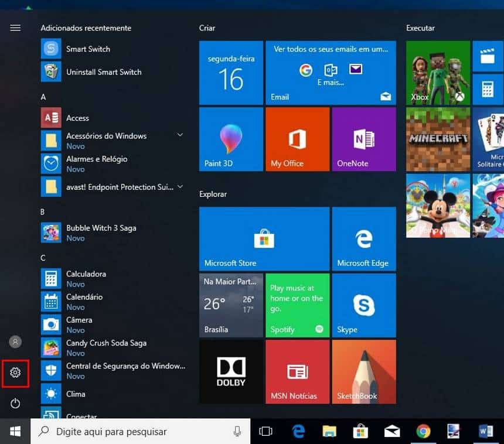Open Calendário app
This screenshot has height=444, width=504.
113,302
